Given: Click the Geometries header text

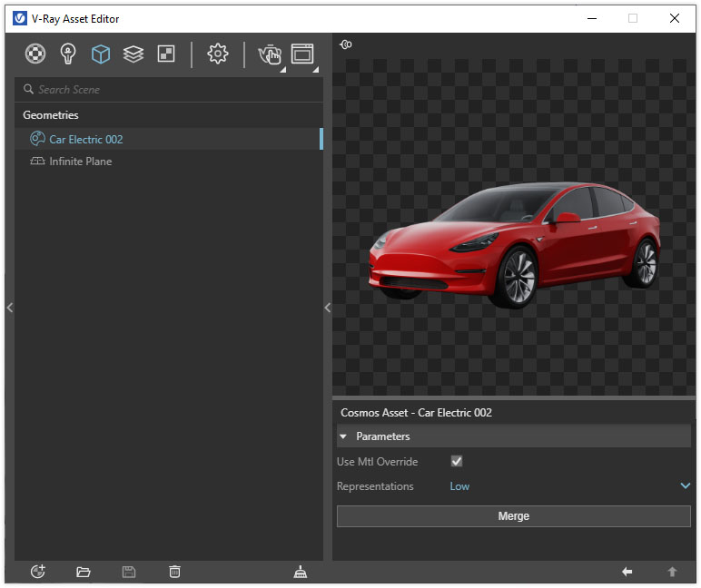Looking at the screenshot, I should pos(51,115).
